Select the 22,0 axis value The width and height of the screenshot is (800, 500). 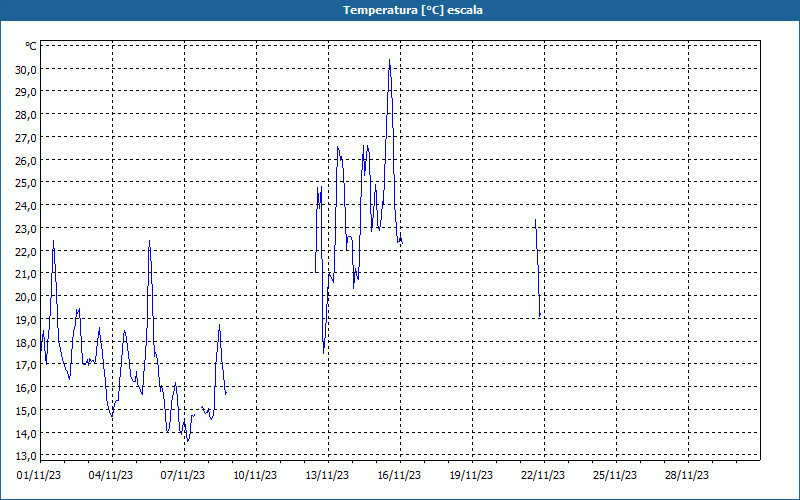(x=26, y=252)
